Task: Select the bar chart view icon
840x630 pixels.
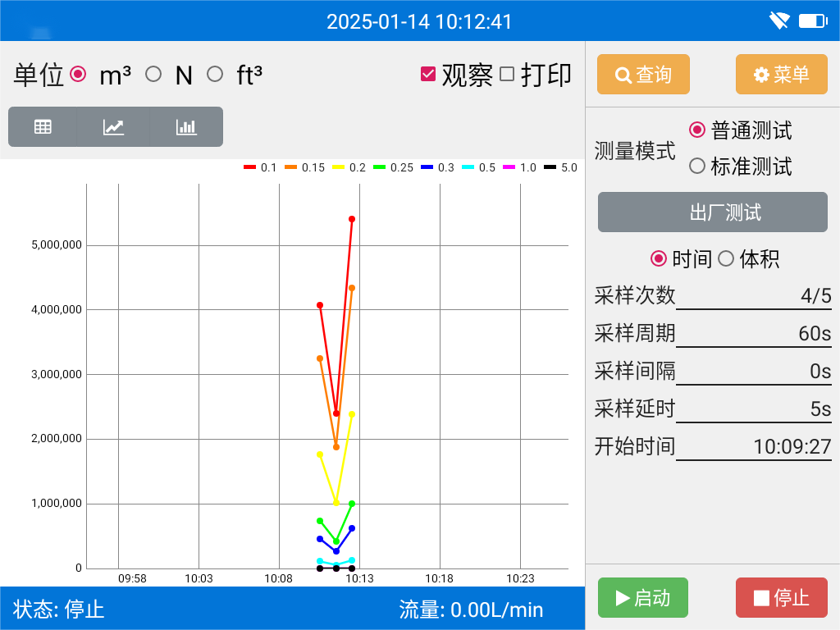Action: point(185,126)
